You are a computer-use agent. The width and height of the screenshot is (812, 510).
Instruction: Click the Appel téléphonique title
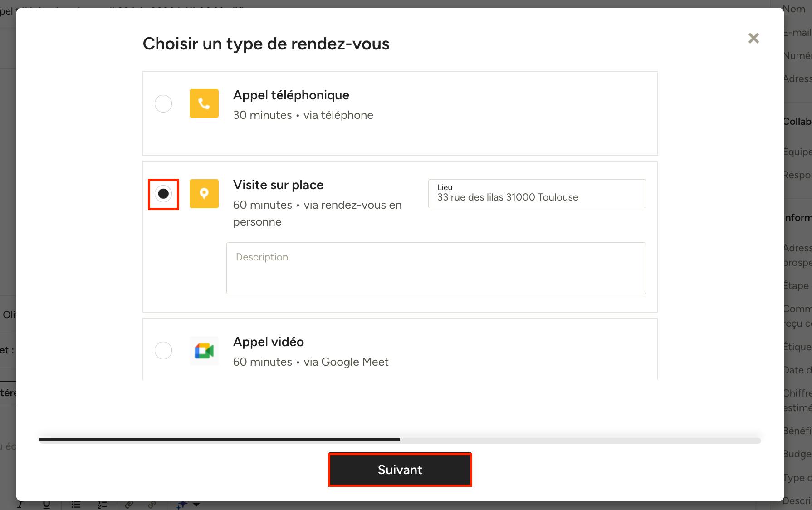point(291,95)
